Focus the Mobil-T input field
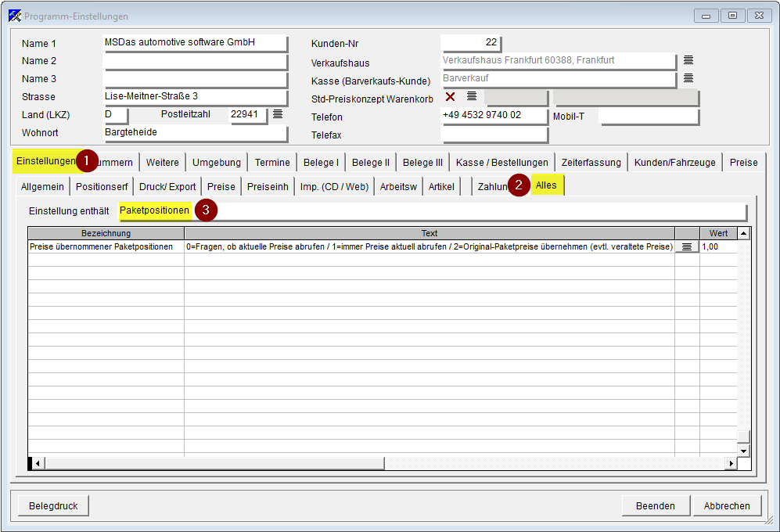The image size is (780, 532). 649,116
